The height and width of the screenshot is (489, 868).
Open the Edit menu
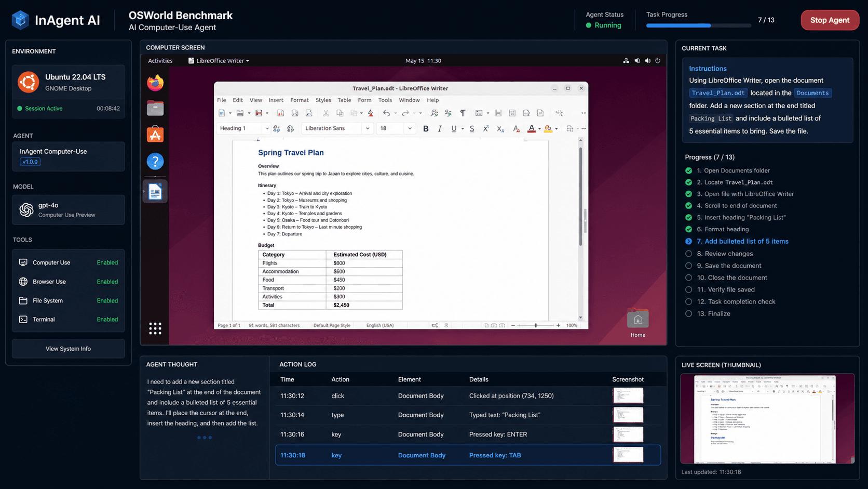[x=238, y=100]
